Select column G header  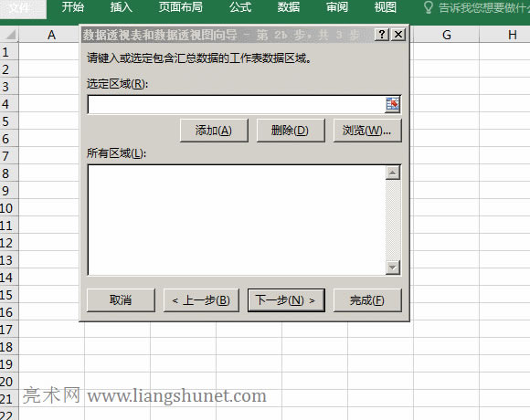click(446, 35)
